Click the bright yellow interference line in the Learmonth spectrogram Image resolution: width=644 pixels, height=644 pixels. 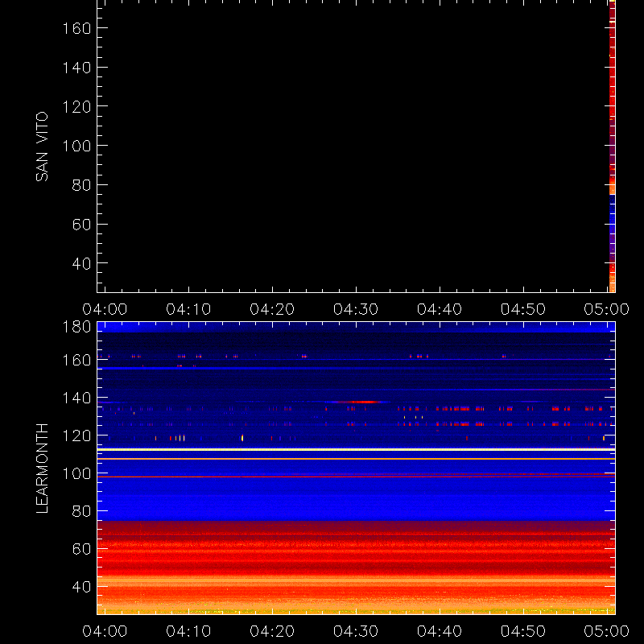356,450
